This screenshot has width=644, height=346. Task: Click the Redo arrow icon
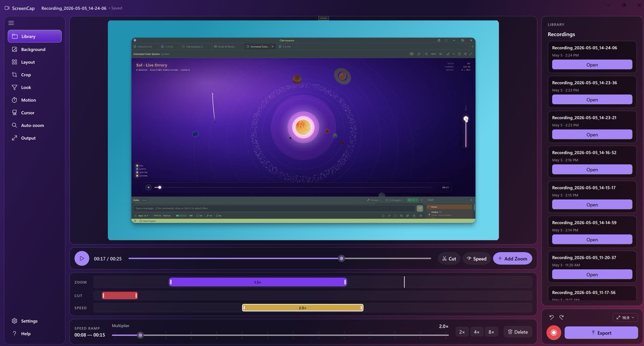pos(561,318)
